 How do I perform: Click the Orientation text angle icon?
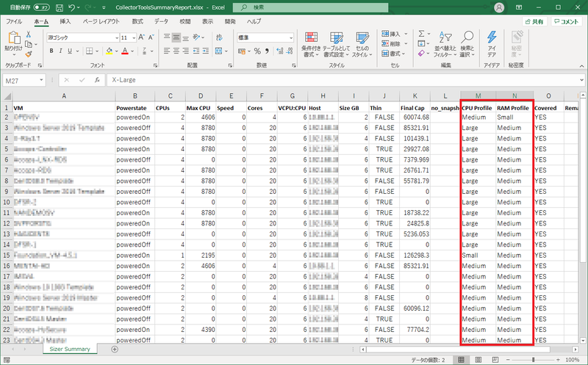tap(196, 37)
